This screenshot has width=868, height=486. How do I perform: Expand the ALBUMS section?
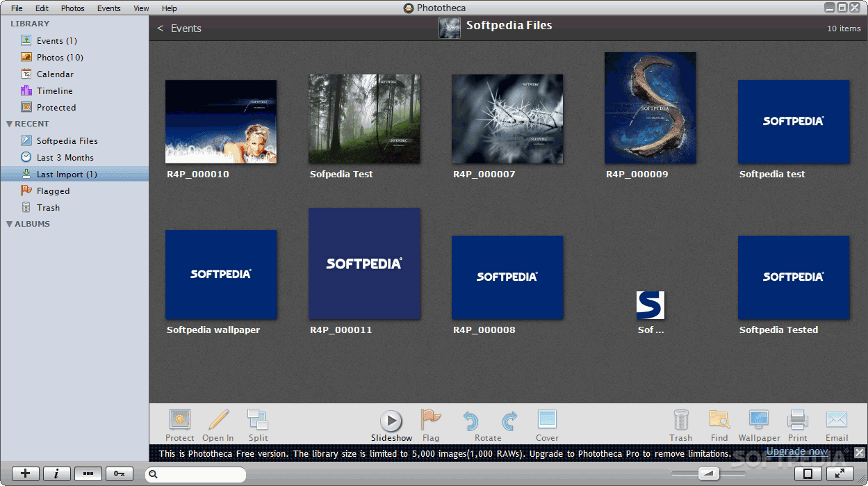(9, 224)
